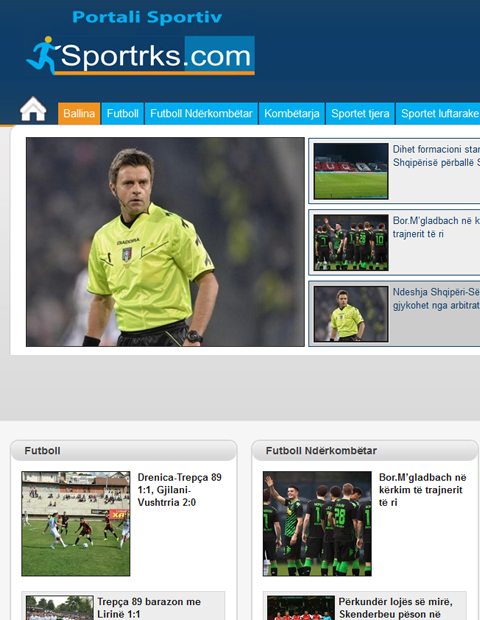Click the Portali Sportiv tagline
Image resolution: width=480 pixels, height=620 pixels.
tap(147, 17)
